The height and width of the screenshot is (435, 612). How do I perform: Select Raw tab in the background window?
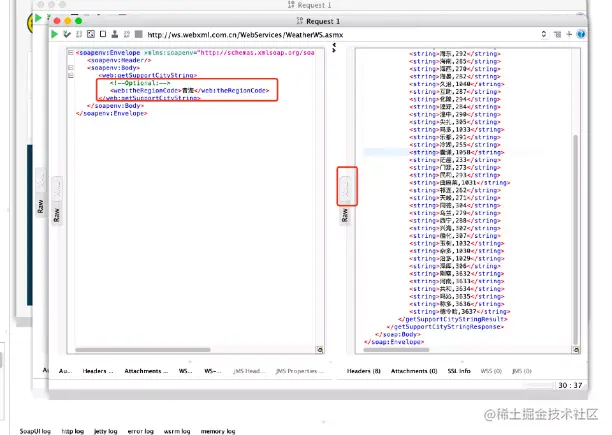click(x=40, y=206)
